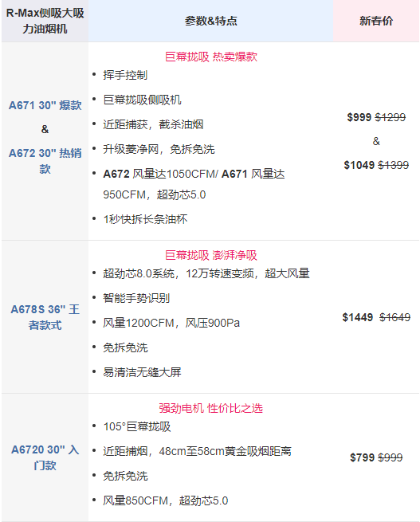
Task: Open the A6720 30" 入门款 link
Action: (45, 457)
